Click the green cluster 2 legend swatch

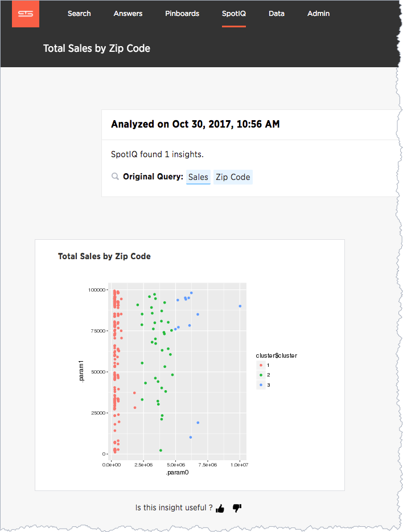click(261, 375)
